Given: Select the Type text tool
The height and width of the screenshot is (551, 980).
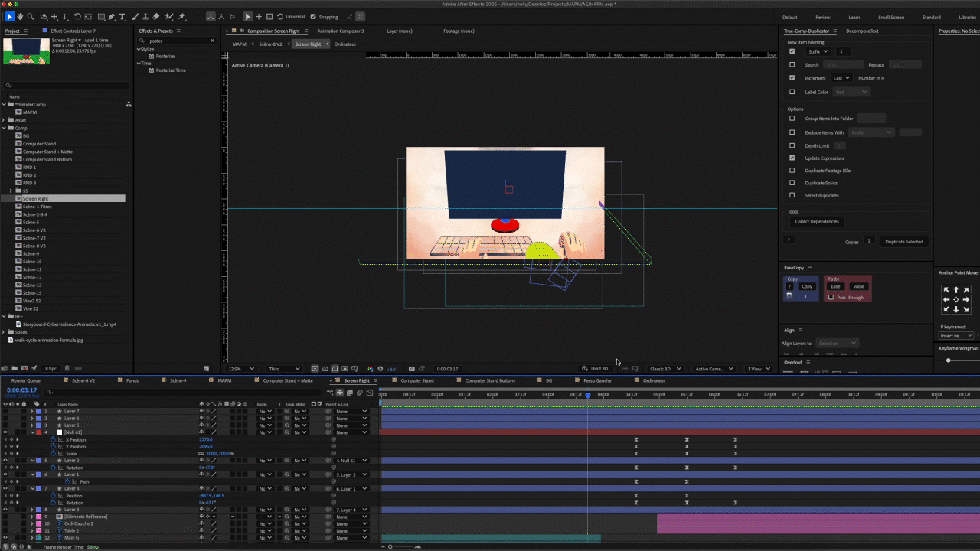Looking at the screenshot, I should tap(122, 16).
